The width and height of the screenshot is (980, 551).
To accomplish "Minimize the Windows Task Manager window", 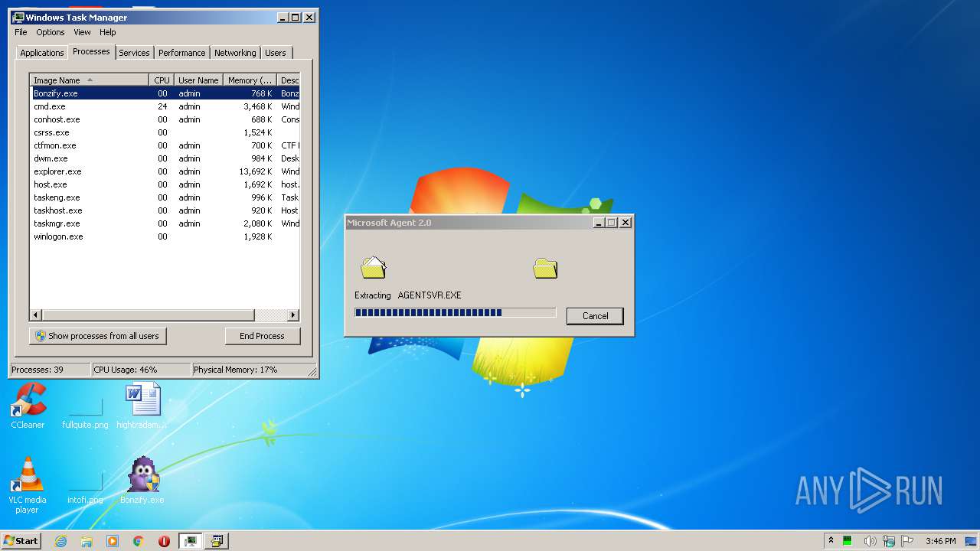I will point(283,18).
